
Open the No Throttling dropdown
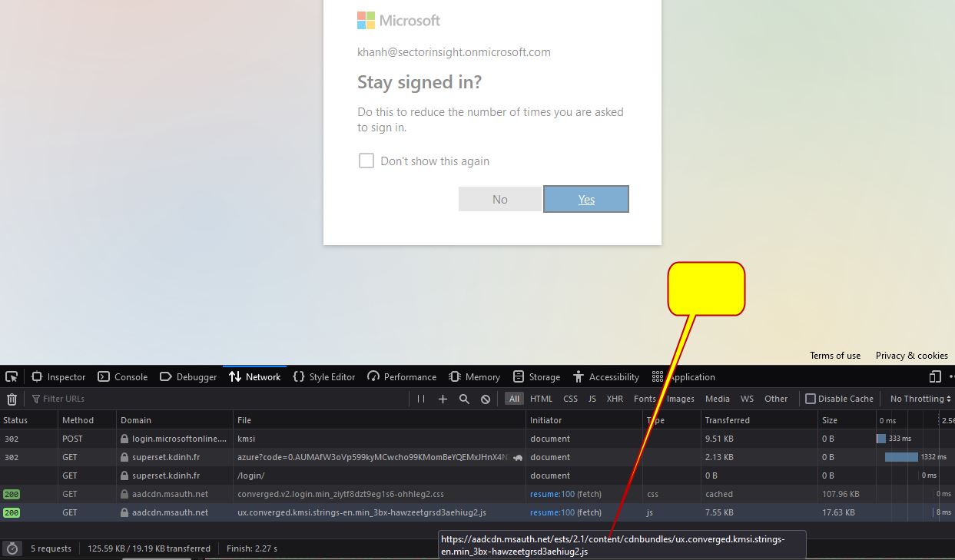click(x=920, y=399)
